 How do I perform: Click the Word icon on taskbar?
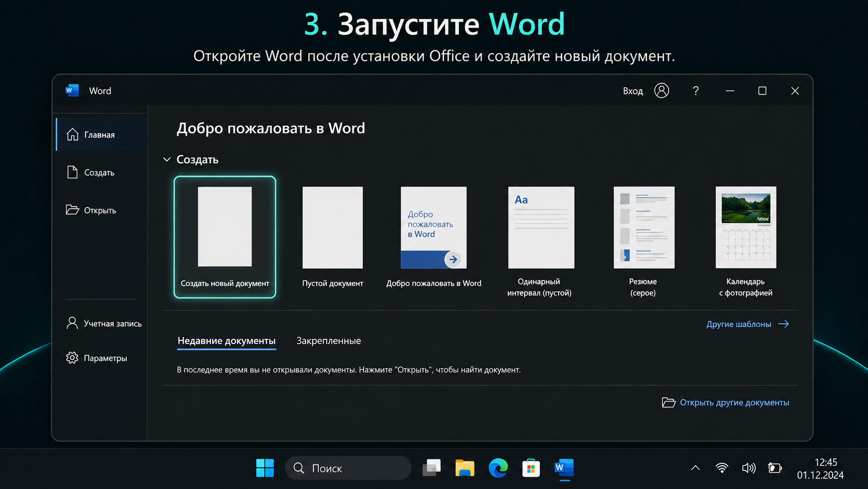click(x=564, y=468)
